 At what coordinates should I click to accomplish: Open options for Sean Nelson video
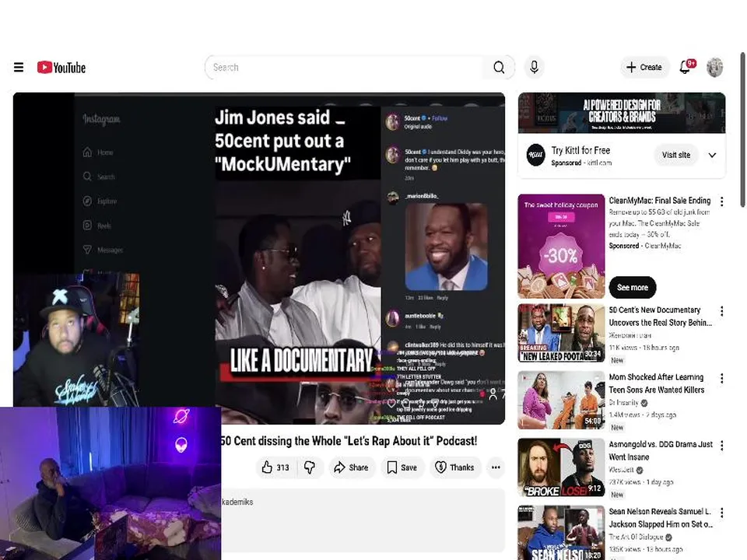click(722, 513)
